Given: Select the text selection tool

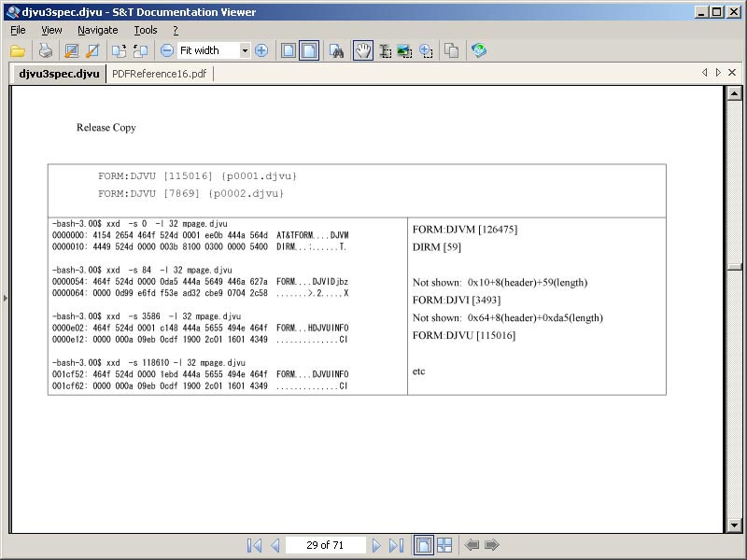Looking at the screenshot, I should [385, 50].
